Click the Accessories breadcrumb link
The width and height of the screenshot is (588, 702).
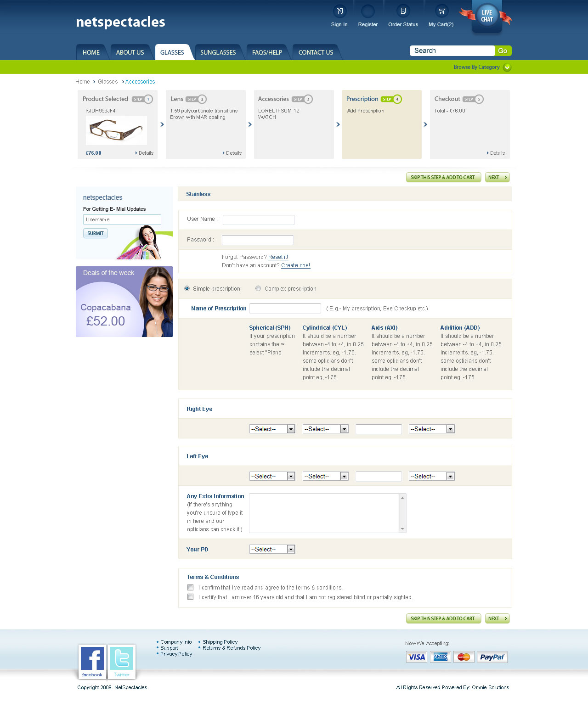pos(140,82)
